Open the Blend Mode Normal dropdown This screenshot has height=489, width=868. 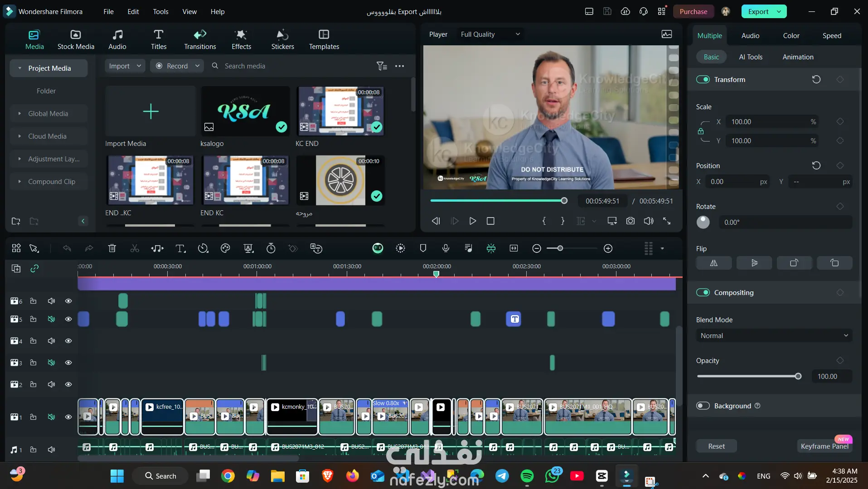[x=774, y=336]
